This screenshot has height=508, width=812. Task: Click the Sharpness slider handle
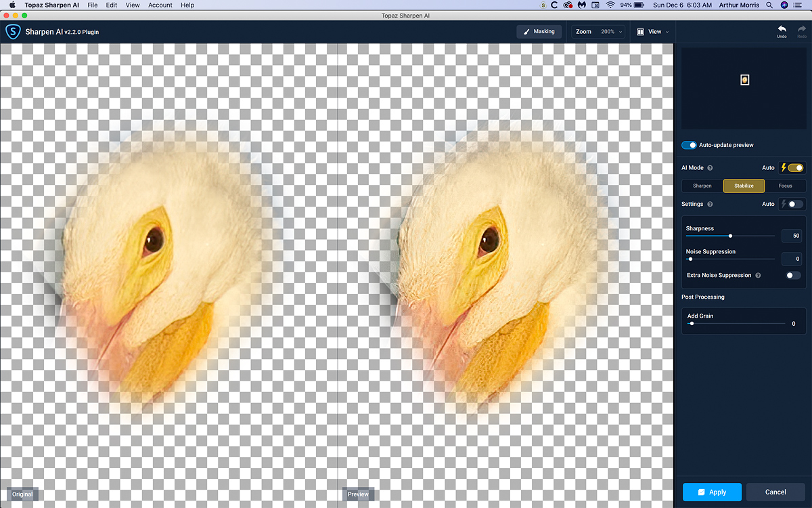(730, 236)
